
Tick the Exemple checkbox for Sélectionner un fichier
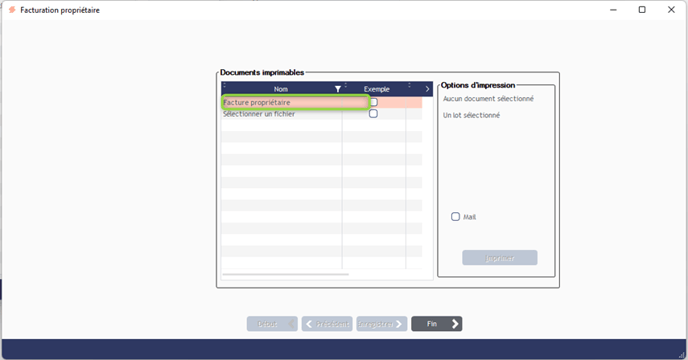[373, 114]
